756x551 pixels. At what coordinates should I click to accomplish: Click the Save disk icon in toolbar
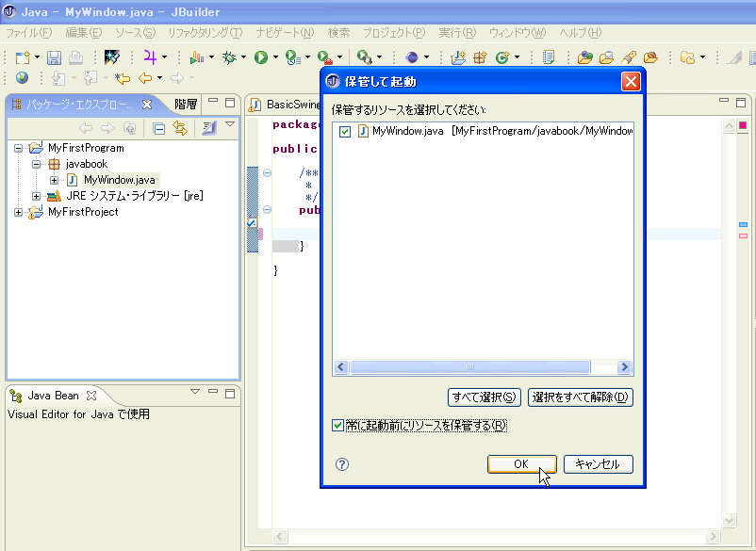54,57
